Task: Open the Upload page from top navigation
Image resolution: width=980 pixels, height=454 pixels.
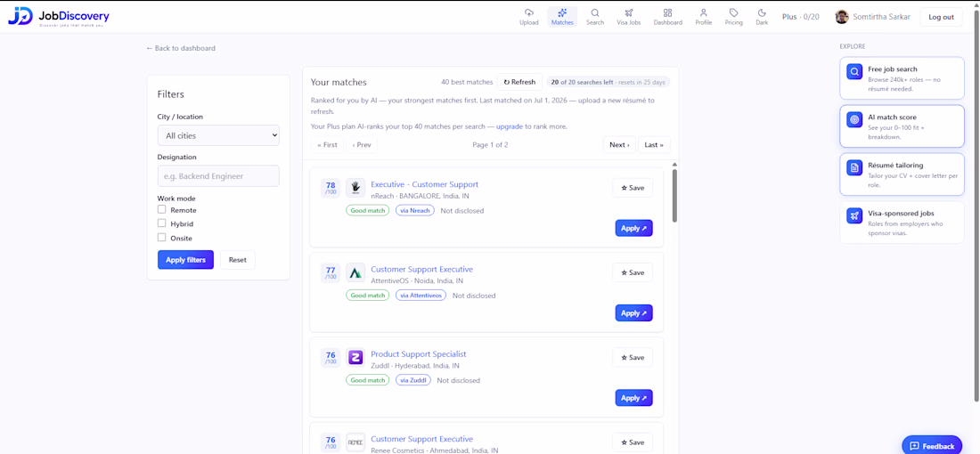Action: [528, 17]
